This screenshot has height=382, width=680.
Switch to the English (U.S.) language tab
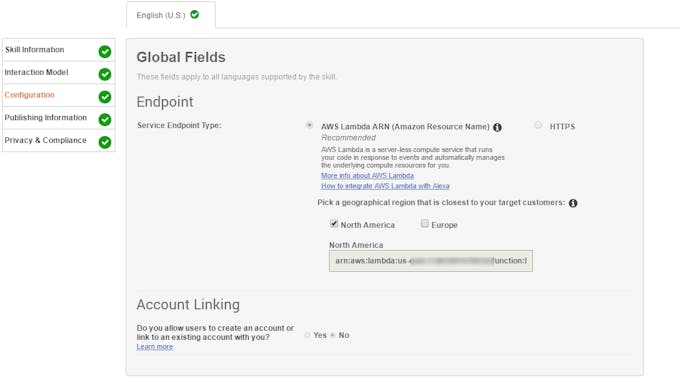(171, 15)
